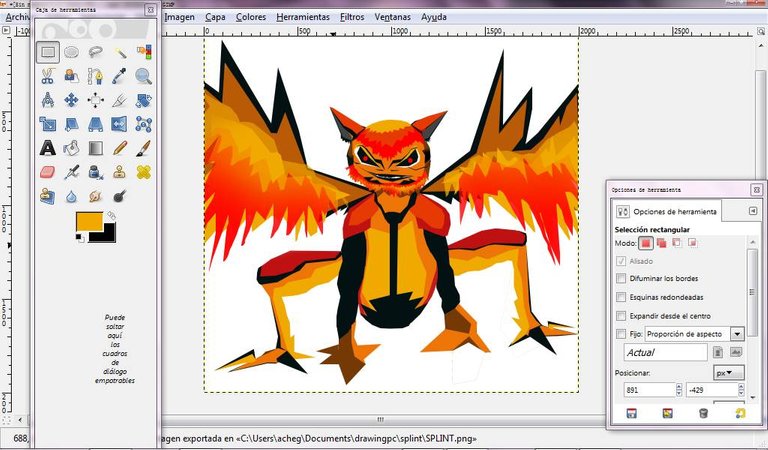768x450 pixels.
Task: Select the Rectangle Select tool
Action: pyautogui.click(x=48, y=52)
